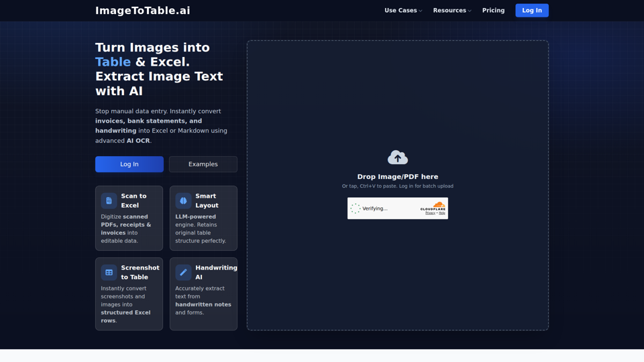Click the 'Stop manual data entry' paragraph

point(161,125)
